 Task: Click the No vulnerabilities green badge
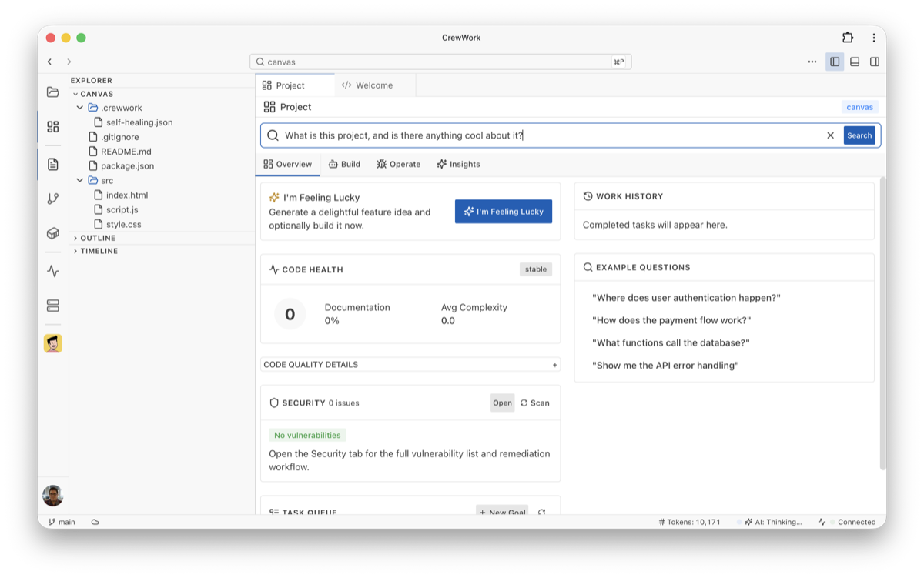point(307,435)
